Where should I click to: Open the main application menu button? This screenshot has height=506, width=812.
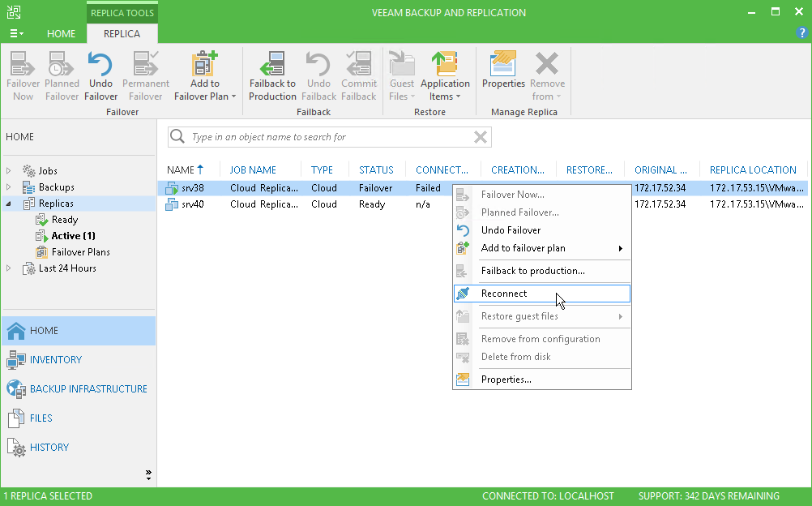point(16,34)
